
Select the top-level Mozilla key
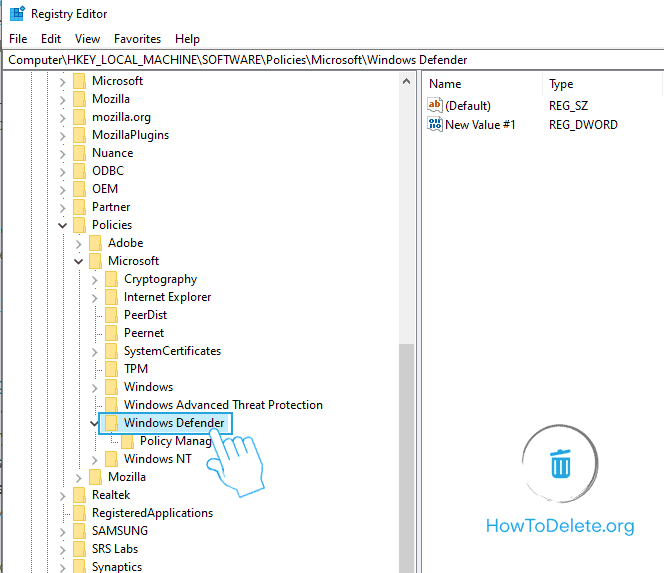(111, 99)
